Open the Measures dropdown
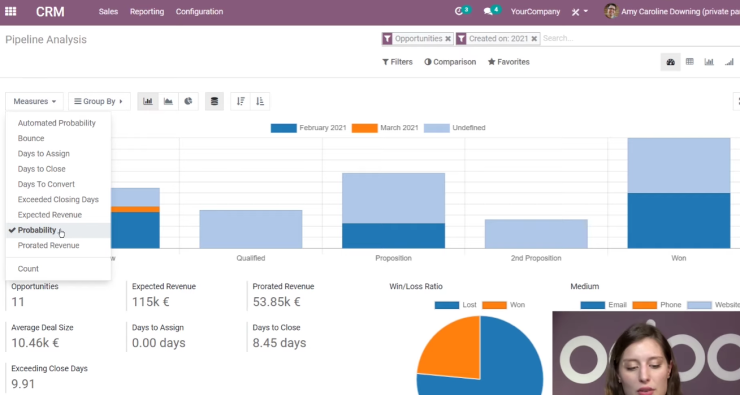The image size is (740, 395). pyautogui.click(x=34, y=101)
